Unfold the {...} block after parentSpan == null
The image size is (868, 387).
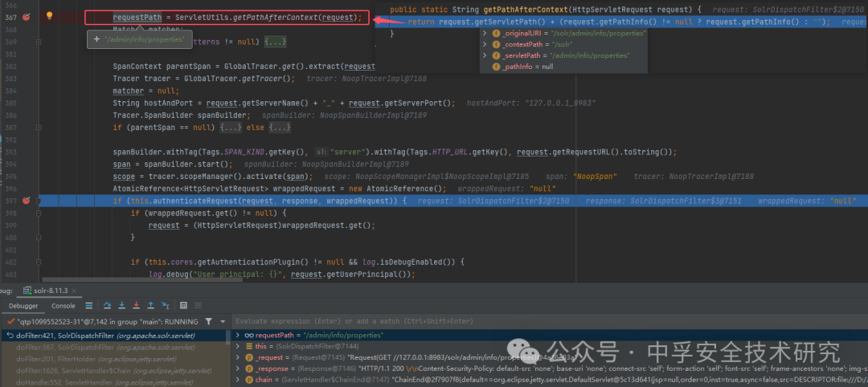tap(230, 127)
